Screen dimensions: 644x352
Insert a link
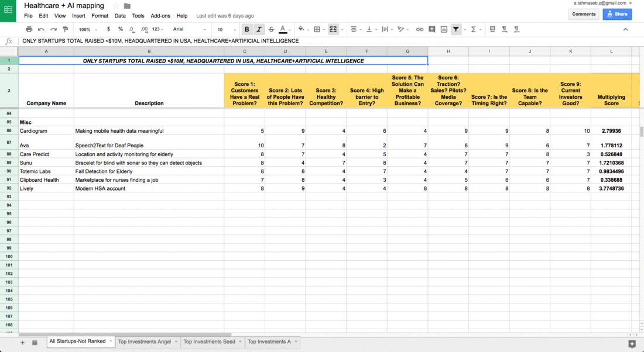pyautogui.click(x=419, y=29)
